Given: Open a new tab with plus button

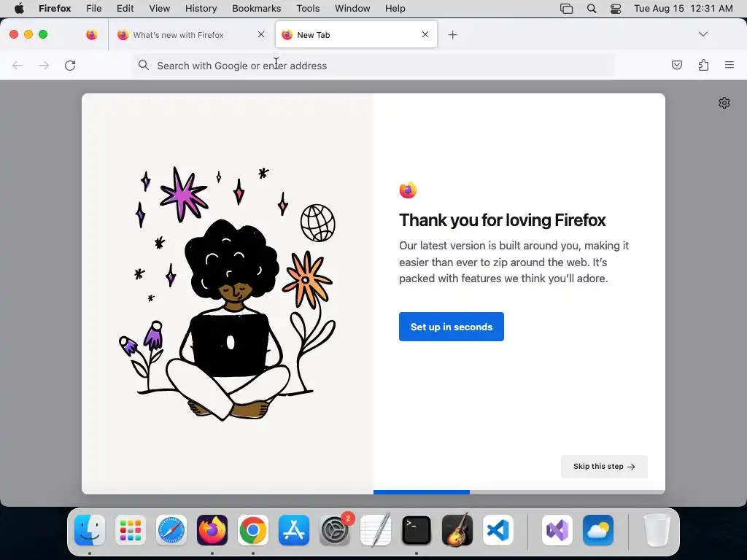Looking at the screenshot, I should pyautogui.click(x=452, y=35).
